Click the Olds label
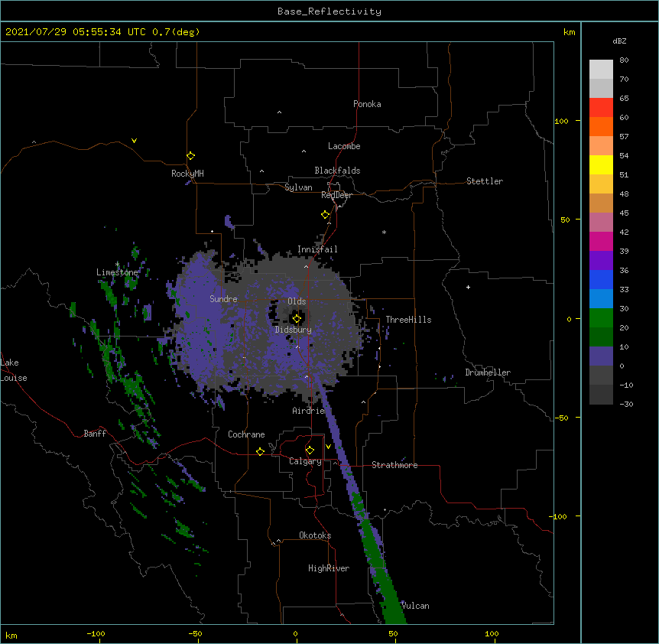 point(297,301)
